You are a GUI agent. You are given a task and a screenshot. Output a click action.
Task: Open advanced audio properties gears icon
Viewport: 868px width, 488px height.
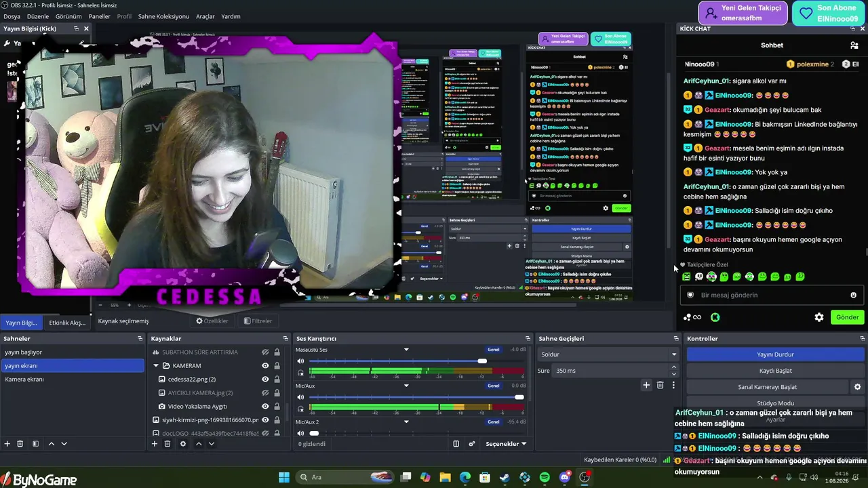472,444
